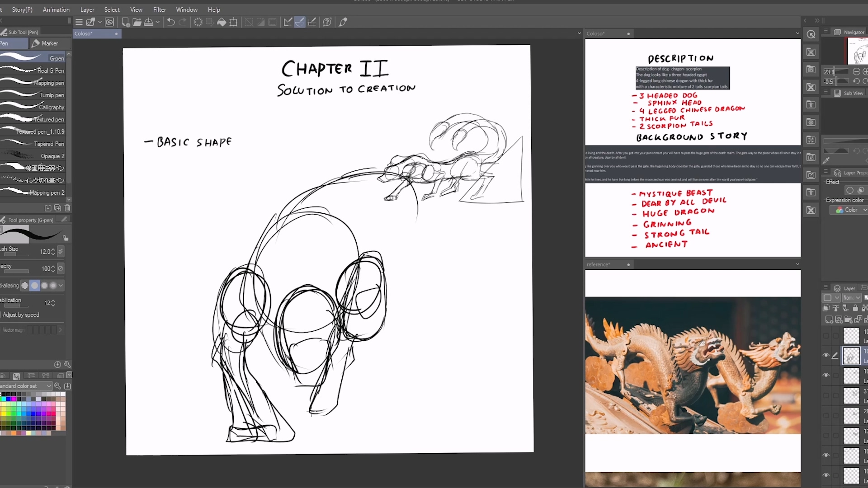The height and width of the screenshot is (488, 868).
Task: Open the Select menu
Action: pyautogui.click(x=112, y=9)
